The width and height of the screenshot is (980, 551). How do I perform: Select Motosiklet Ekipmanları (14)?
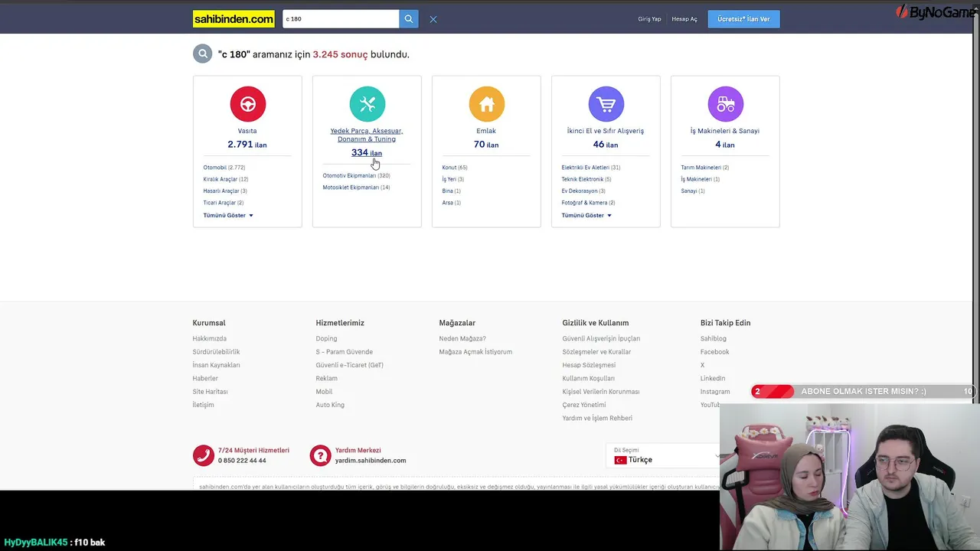click(x=356, y=187)
